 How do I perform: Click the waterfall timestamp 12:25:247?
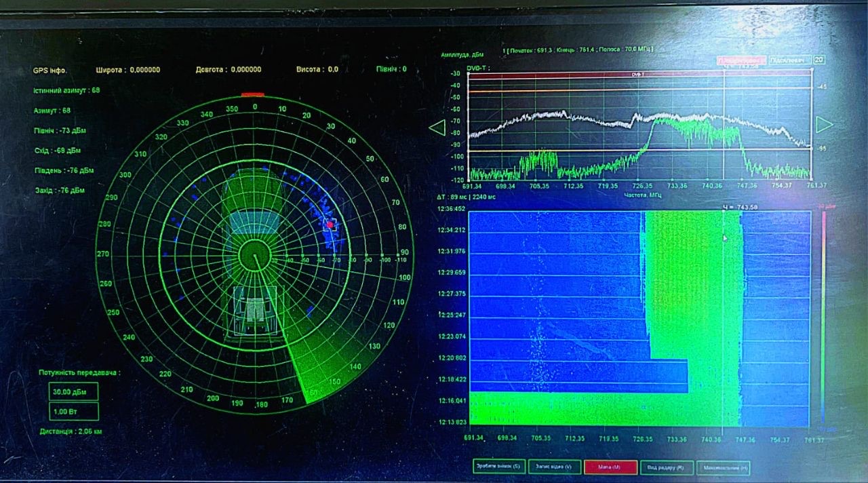tap(452, 315)
